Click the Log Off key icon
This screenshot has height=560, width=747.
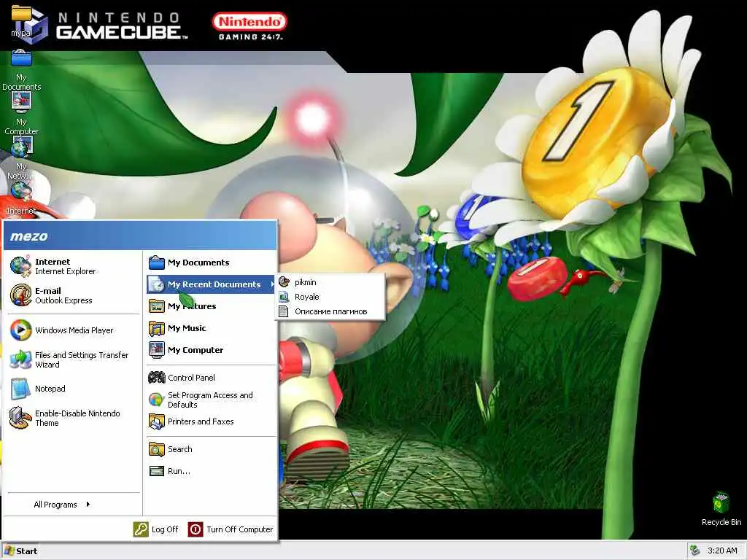[x=141, y=529]
